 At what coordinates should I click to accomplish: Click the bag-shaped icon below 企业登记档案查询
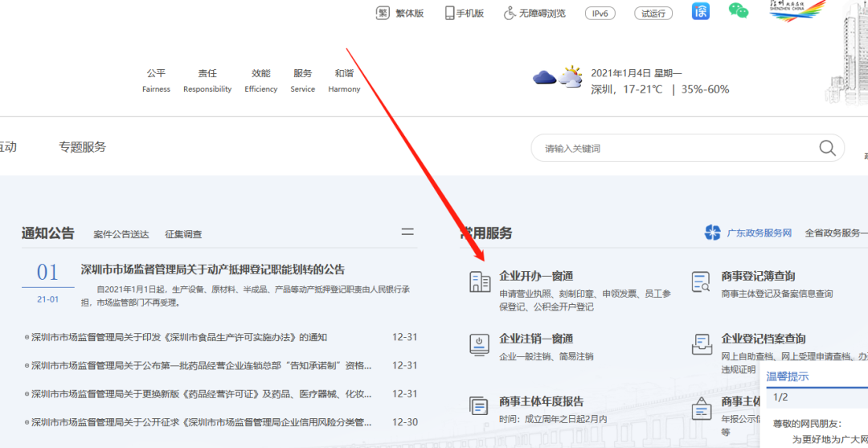[702, 408]
